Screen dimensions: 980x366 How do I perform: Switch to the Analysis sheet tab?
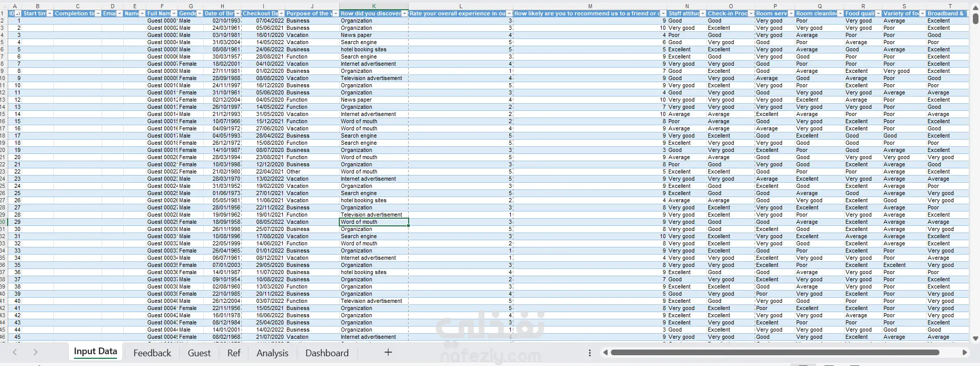coord(273,353)
